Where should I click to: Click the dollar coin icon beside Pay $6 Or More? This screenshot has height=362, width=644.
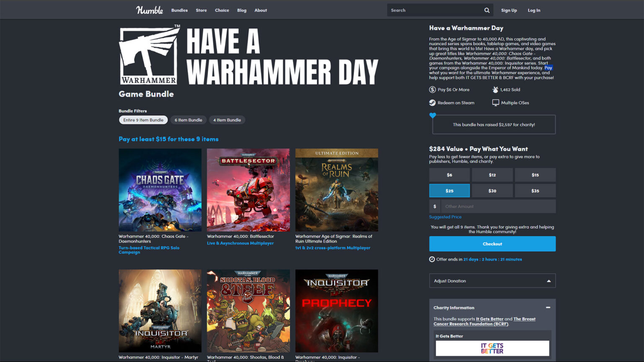(x=432, y=90)
